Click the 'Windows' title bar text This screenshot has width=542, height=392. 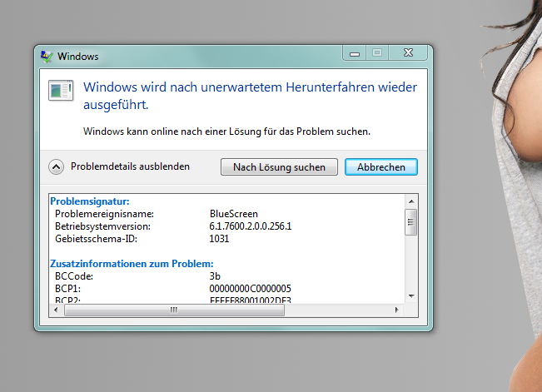click(x=77, y=57)
